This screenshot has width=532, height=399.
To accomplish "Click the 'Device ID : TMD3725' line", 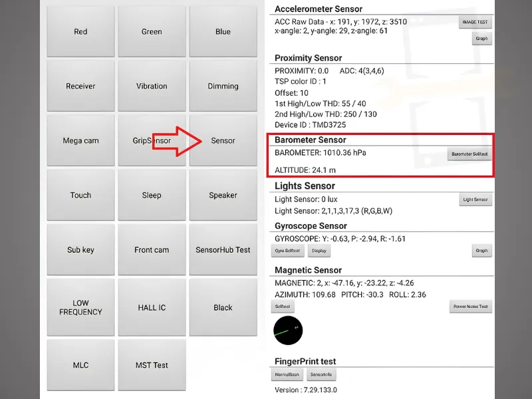I will point(310,125).
